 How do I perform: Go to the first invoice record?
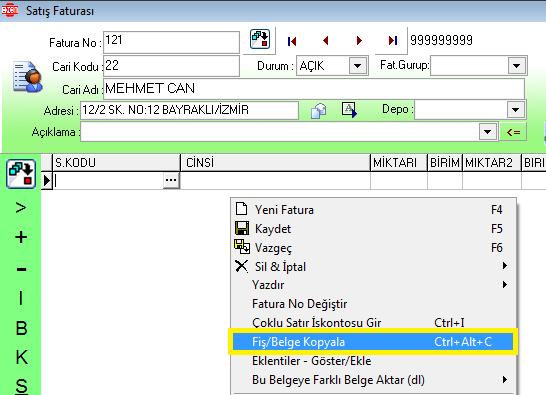click(x=292, y=41)
